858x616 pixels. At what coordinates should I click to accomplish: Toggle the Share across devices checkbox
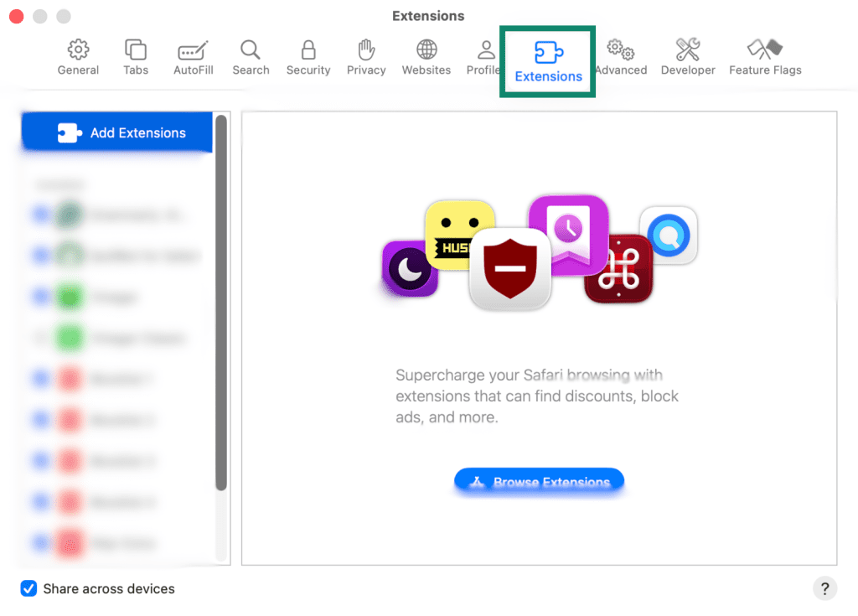(28, 588)
